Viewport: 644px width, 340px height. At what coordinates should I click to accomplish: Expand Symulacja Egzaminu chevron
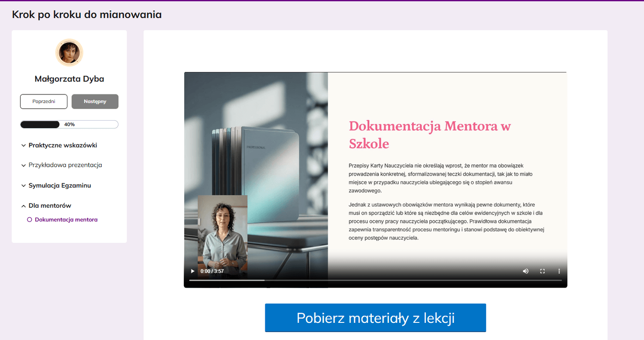point(24,186)
